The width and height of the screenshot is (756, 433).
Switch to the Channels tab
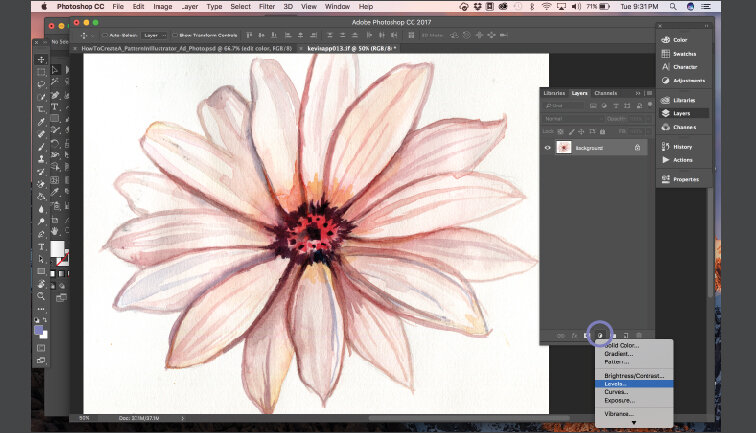[606, 93]
